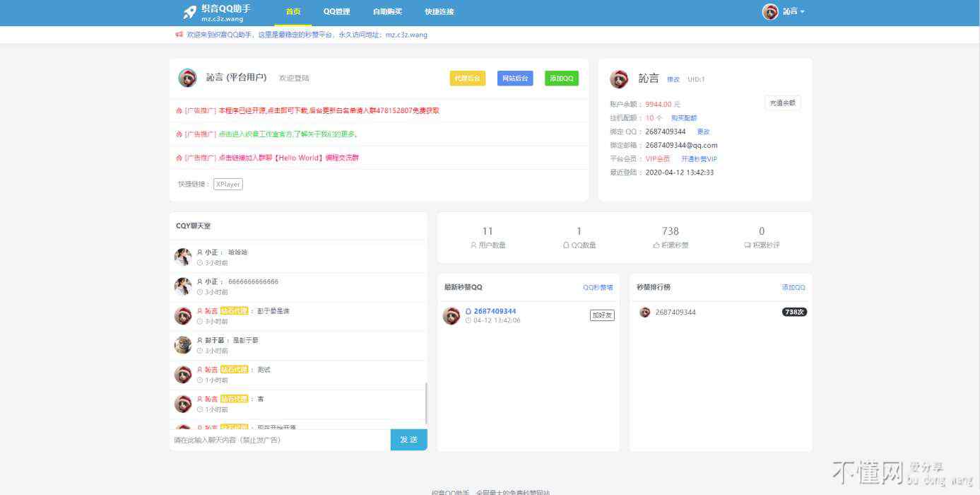Click avatar next to 彭于晏是谁 message
980x495 pixels.
coord(183,316)
